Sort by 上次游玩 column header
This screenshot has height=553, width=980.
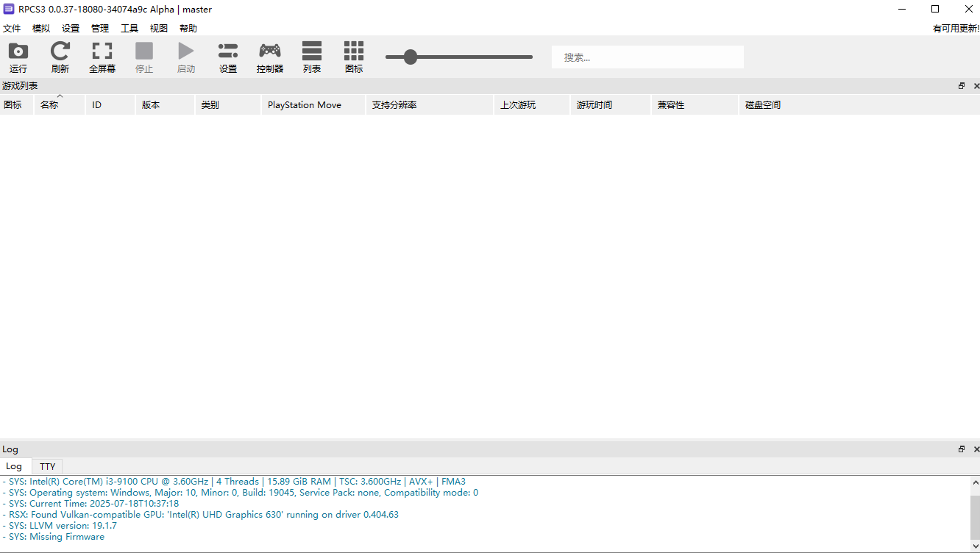coord(532,105)
